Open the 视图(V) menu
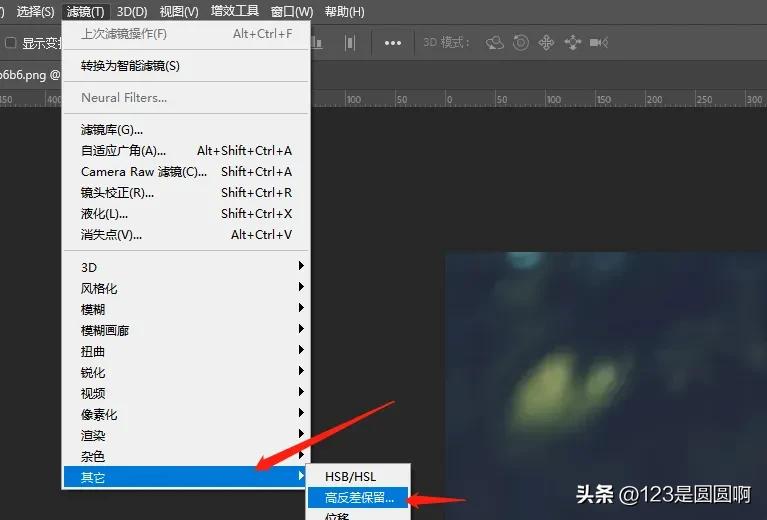The width and height of the screenshot is (767, 520). 179,11
